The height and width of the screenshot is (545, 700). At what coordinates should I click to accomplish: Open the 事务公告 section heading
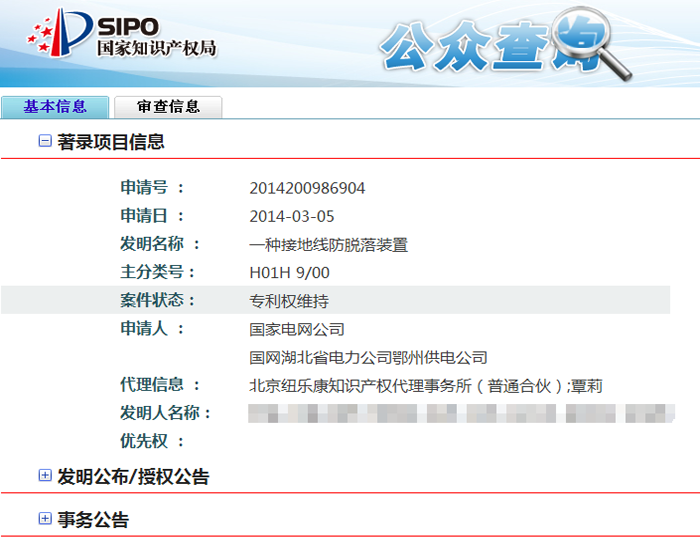pyautogui.click(x=93, y=520)
